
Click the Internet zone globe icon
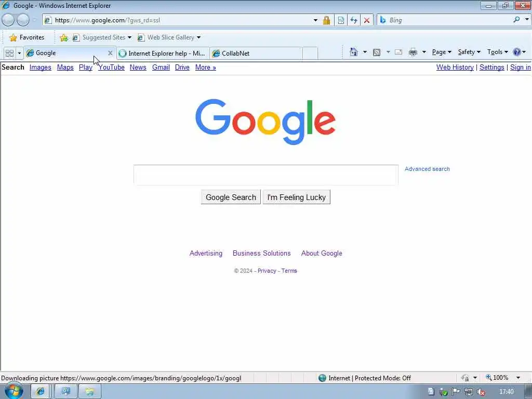(322, 378)
